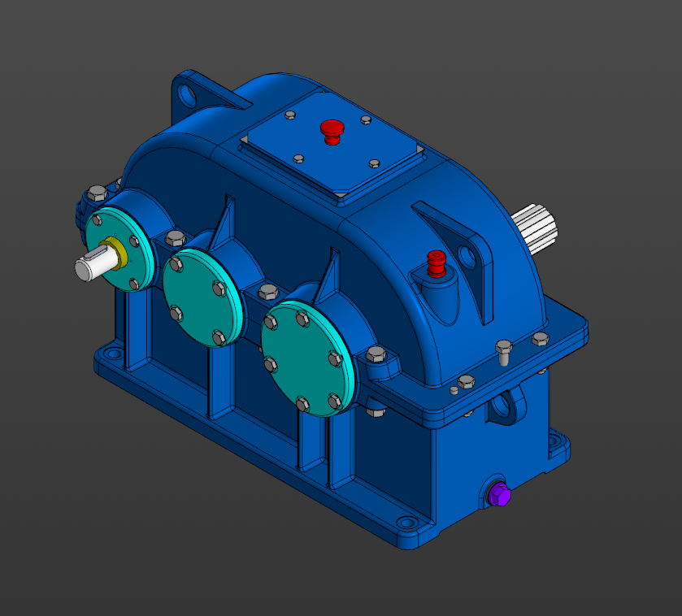Select hex bolt right of the largest cover
682x616 pixels.
375,354
